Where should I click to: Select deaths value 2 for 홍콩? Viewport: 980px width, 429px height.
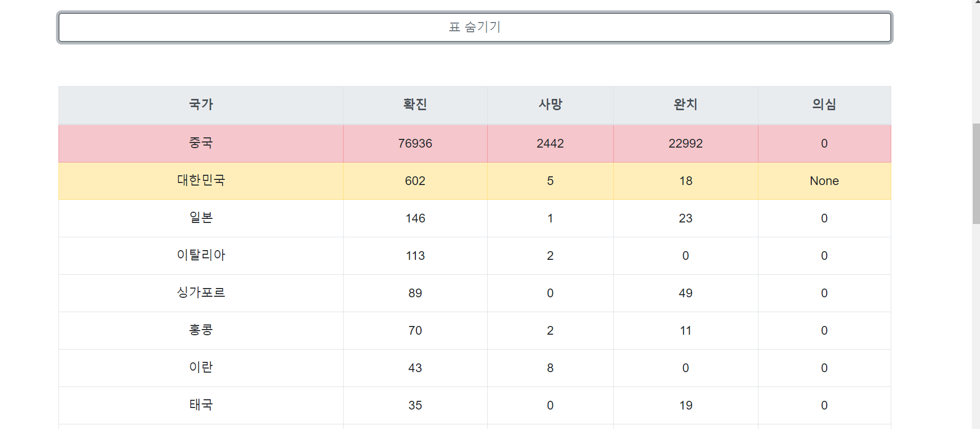(x=550, y=331)
